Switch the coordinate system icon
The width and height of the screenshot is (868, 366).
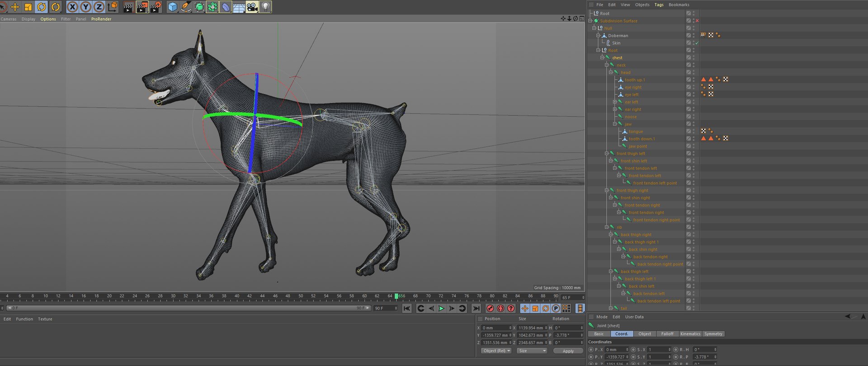[112, 6]
